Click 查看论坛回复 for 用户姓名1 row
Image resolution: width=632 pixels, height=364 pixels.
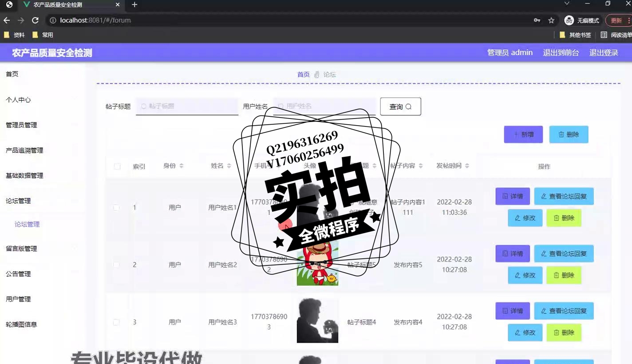pyautogui.click(x=564, y=196)
